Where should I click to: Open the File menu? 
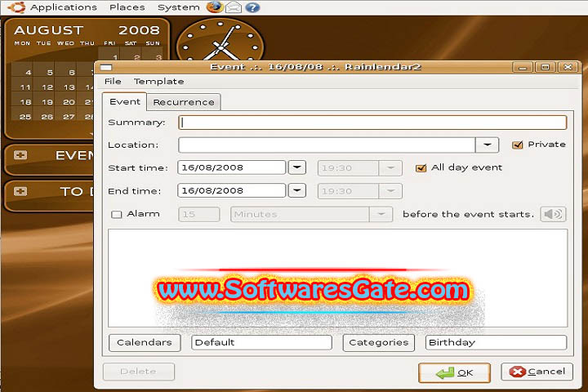click(x=113, y=82)
